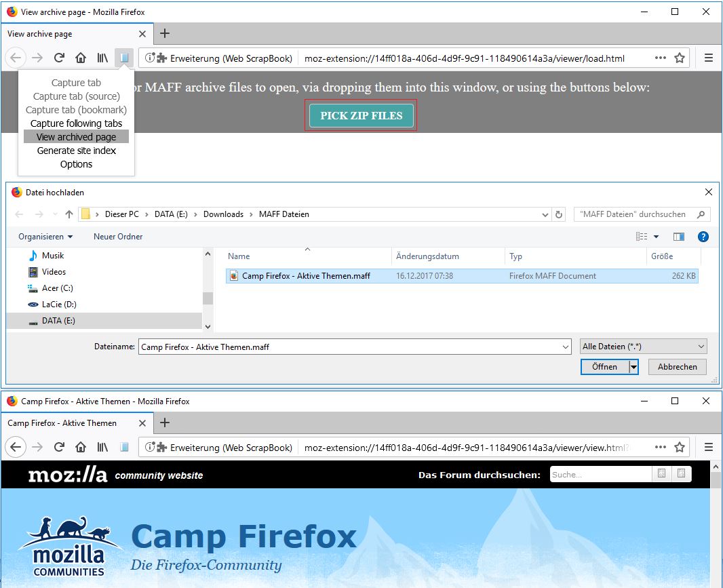Click navigation tree scrollbar down arrow

[x=208, y=326]
